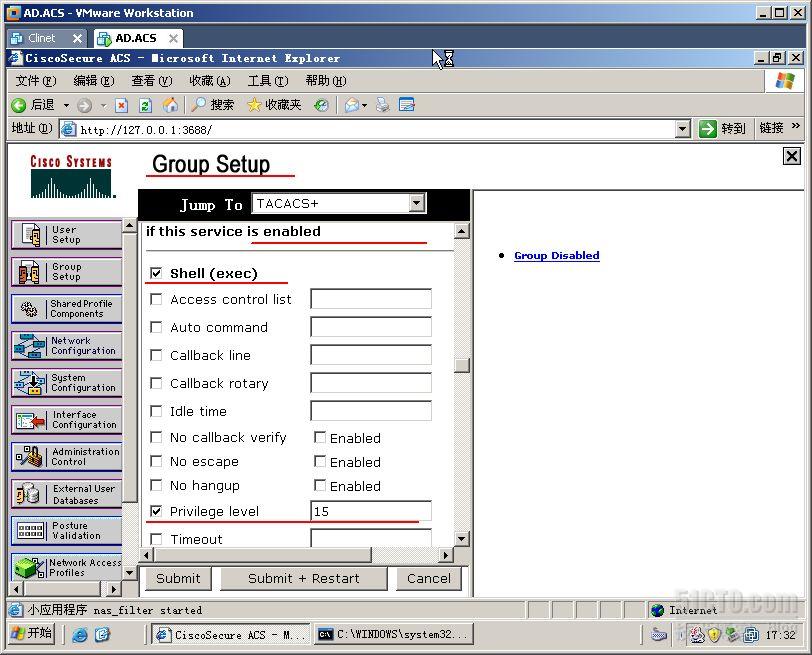Click the IE Print icon
This screenshot has height=655, width=812.
[x=383, y=105]
